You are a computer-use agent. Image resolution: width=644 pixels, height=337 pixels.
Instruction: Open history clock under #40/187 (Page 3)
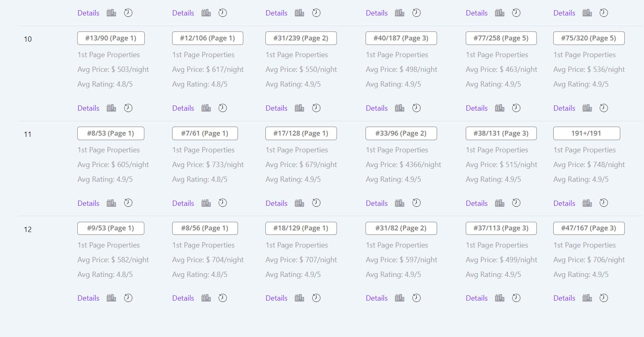point(416,108)
